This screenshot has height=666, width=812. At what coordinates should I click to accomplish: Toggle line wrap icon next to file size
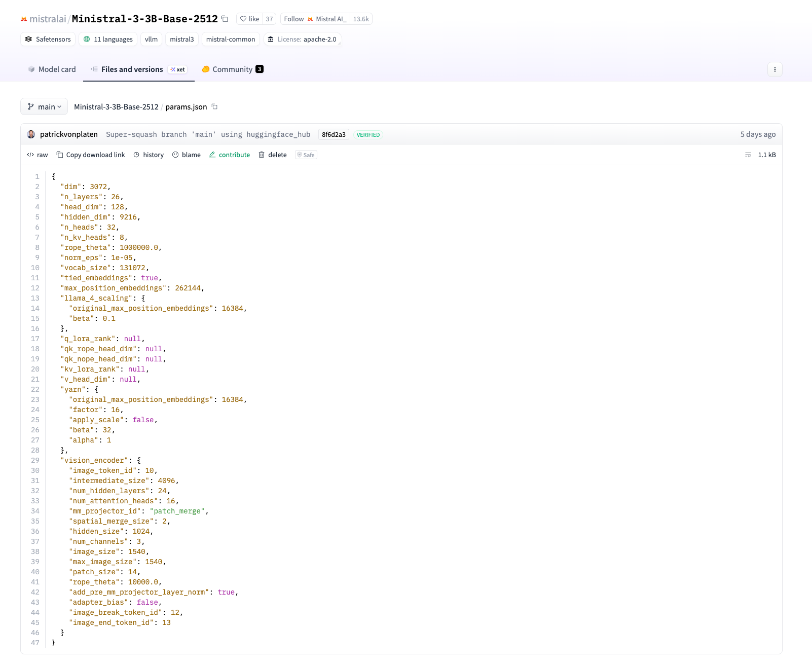pyautogui.click(x=748, y=155)
